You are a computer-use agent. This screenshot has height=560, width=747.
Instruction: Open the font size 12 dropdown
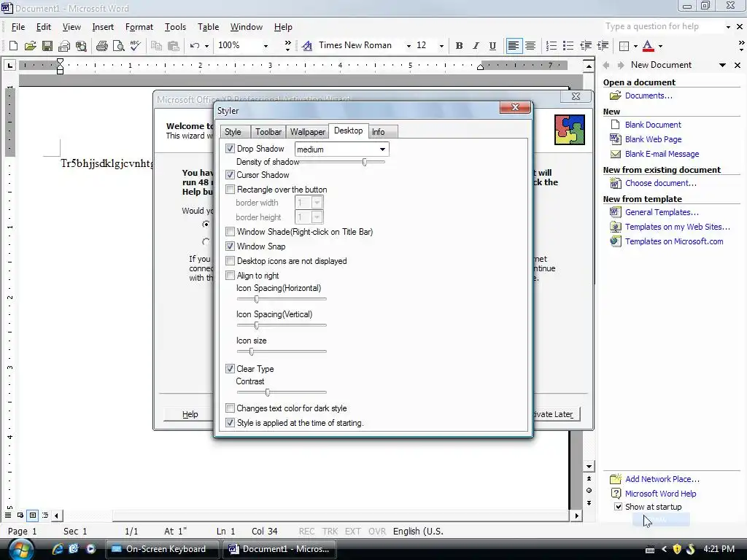(x=441, y=46)
